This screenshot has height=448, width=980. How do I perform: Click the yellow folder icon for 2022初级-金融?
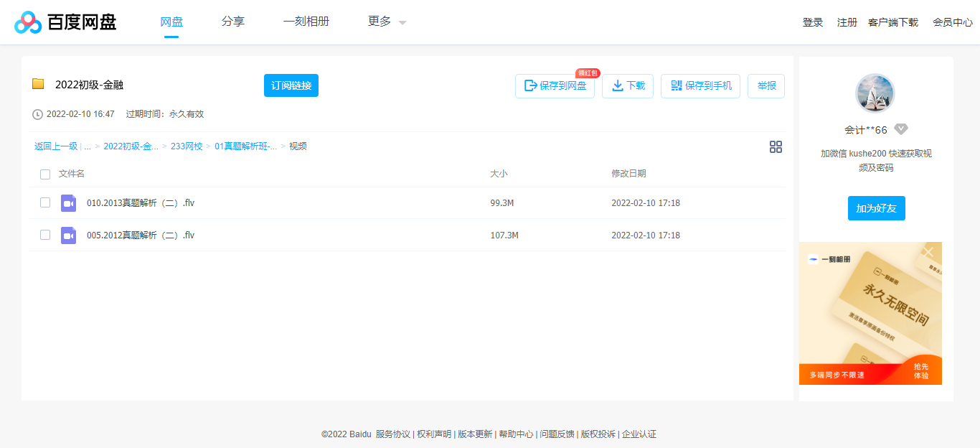coord(38,84)
